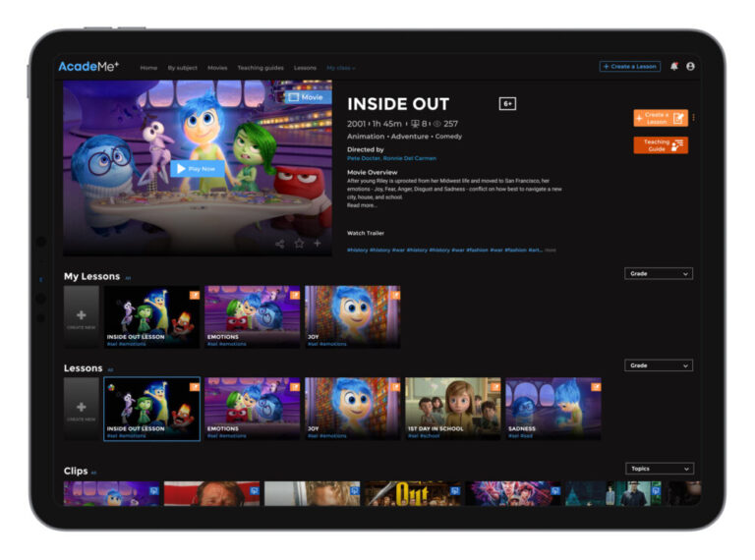Click the INSIDE OUT movie title

[x=398, y=104]
